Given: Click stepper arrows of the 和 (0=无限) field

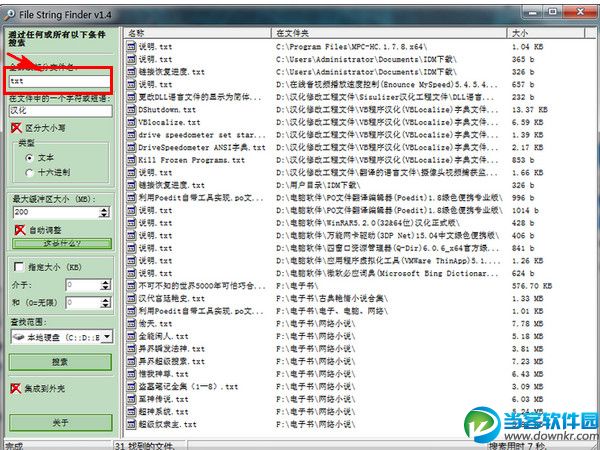Looking at the screenshot, I should coord(106,303).
